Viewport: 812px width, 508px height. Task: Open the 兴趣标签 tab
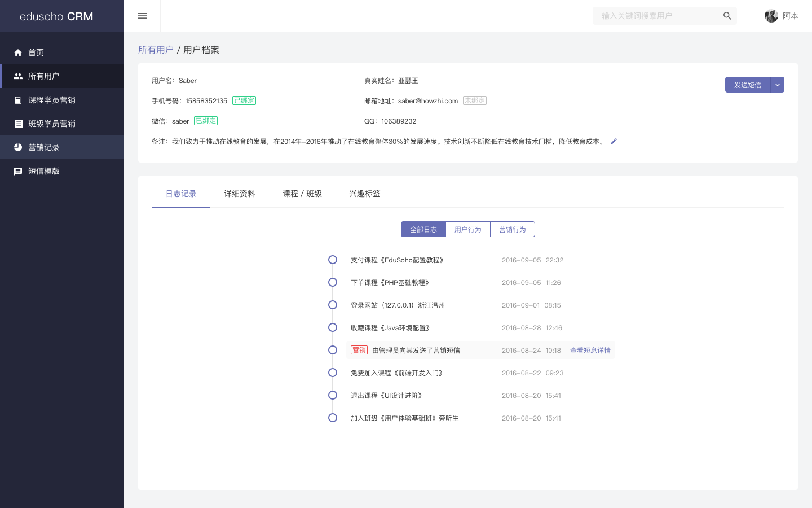(365, 194)
